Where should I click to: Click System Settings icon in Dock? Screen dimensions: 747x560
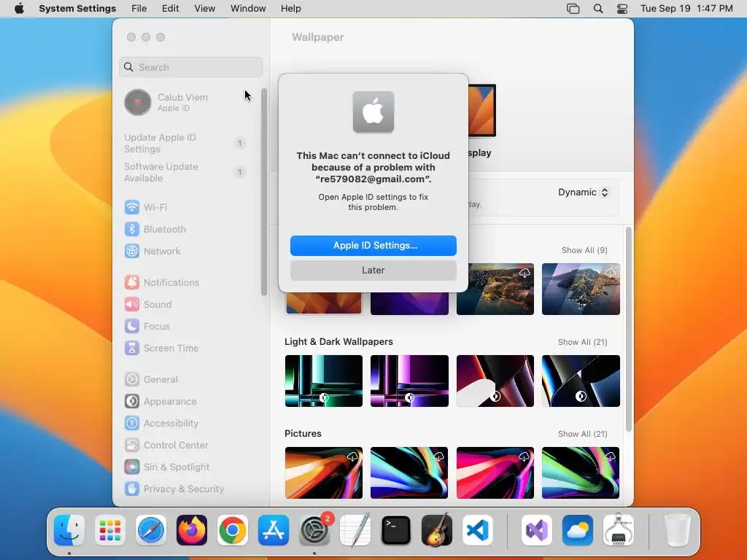coord(314,530)
